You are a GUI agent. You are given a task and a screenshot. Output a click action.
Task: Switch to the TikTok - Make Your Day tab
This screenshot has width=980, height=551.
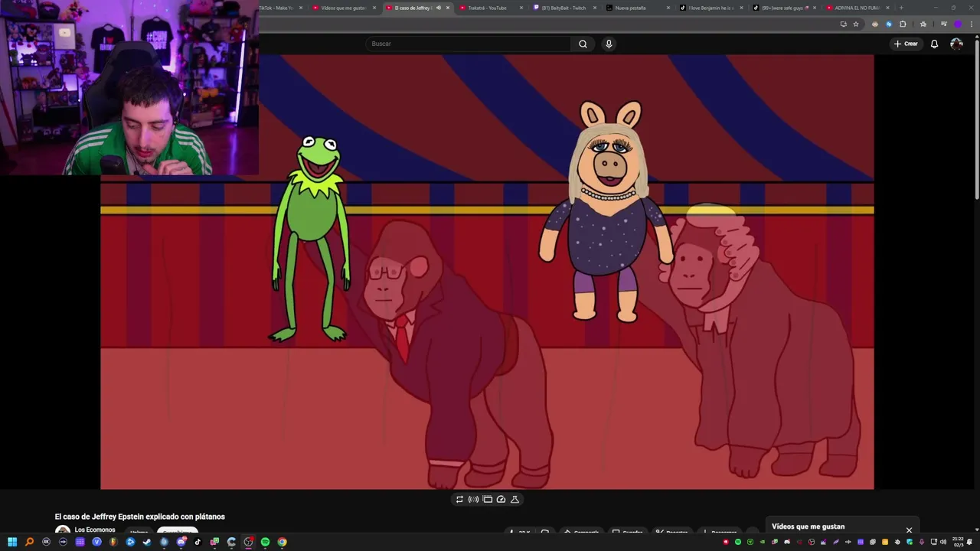point(279,8)
